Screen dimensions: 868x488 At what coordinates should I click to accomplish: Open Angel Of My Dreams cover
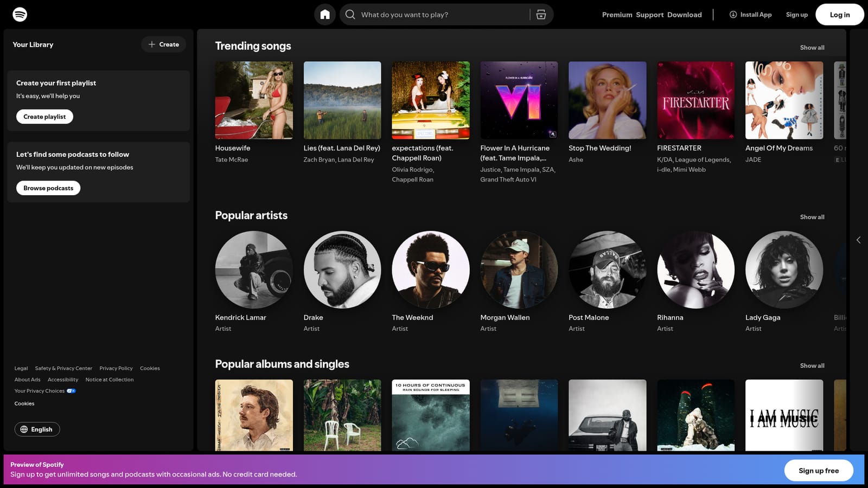(x=784, y=100)
